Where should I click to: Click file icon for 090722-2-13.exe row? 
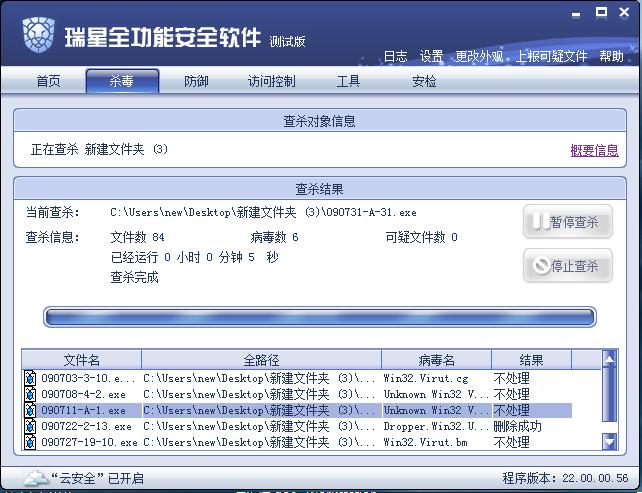tap(30, 426)
